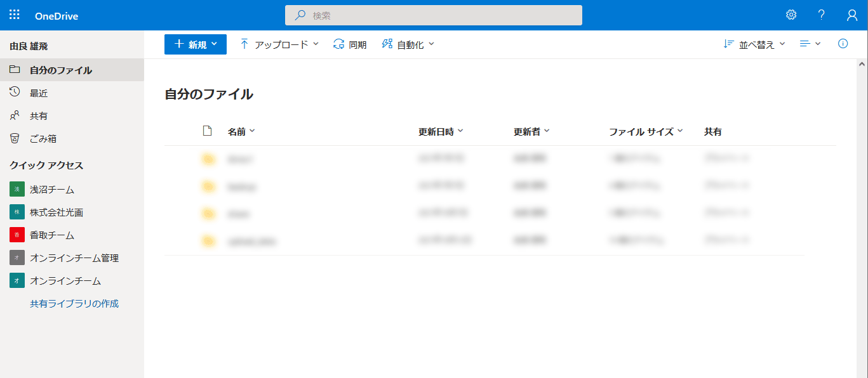Switch the view options layout dropdown
The width and height of the screenshot is (868, 378).
pyautogui.click(x=810, y=44)
